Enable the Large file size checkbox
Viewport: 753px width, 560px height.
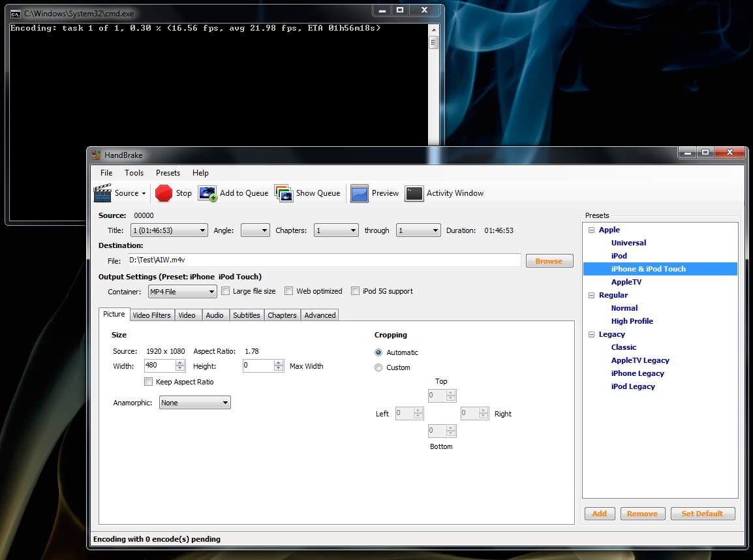[225, 291]
